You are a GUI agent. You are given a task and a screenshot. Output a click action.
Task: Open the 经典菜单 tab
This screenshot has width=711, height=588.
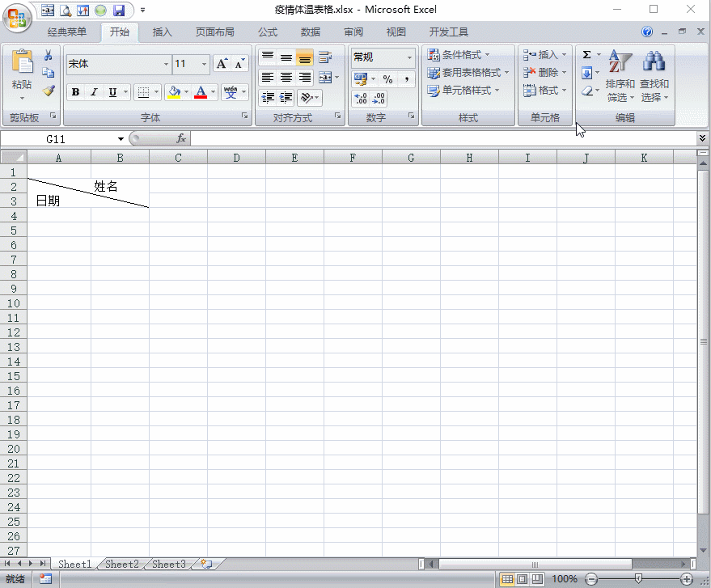coord(66,32)
